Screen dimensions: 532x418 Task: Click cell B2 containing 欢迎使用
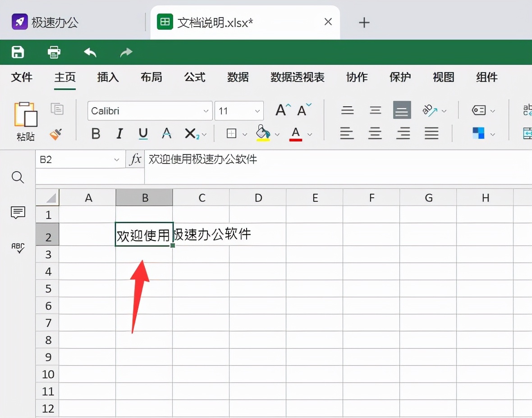[x=144, y=234]
